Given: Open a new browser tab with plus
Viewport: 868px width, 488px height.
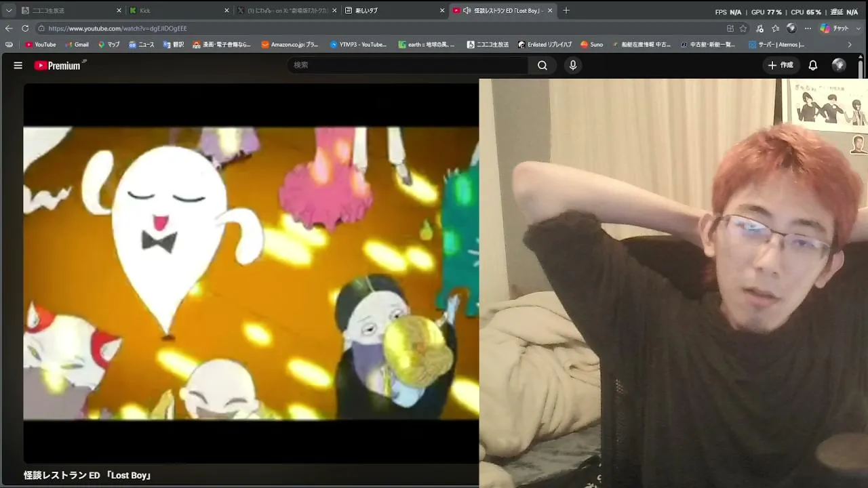Looking at the screenshot, I should 566,10.
